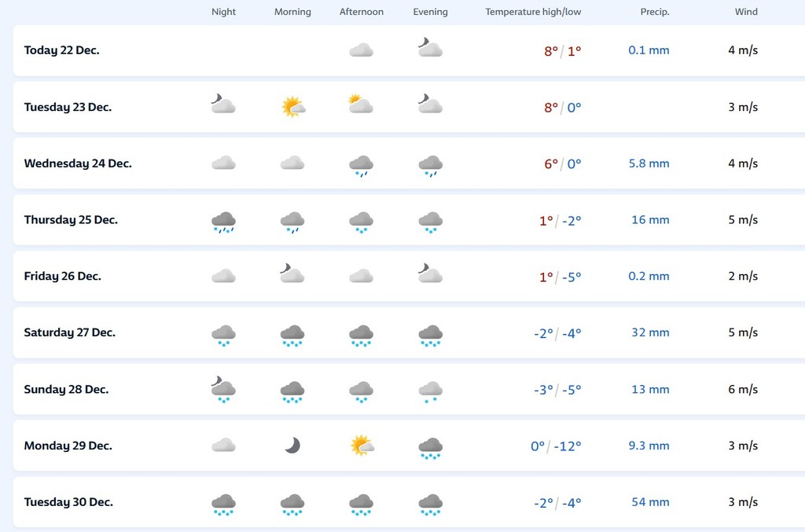The height and width of the screenshot is (532, 805).
Task: Select the Saturday 27 Dec. day label
Action: click(x=70, y=332)
